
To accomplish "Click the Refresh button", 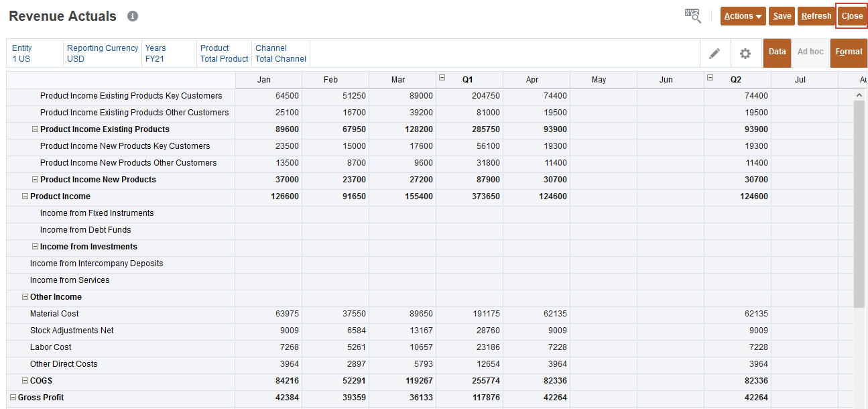I will tap(816, 16).
